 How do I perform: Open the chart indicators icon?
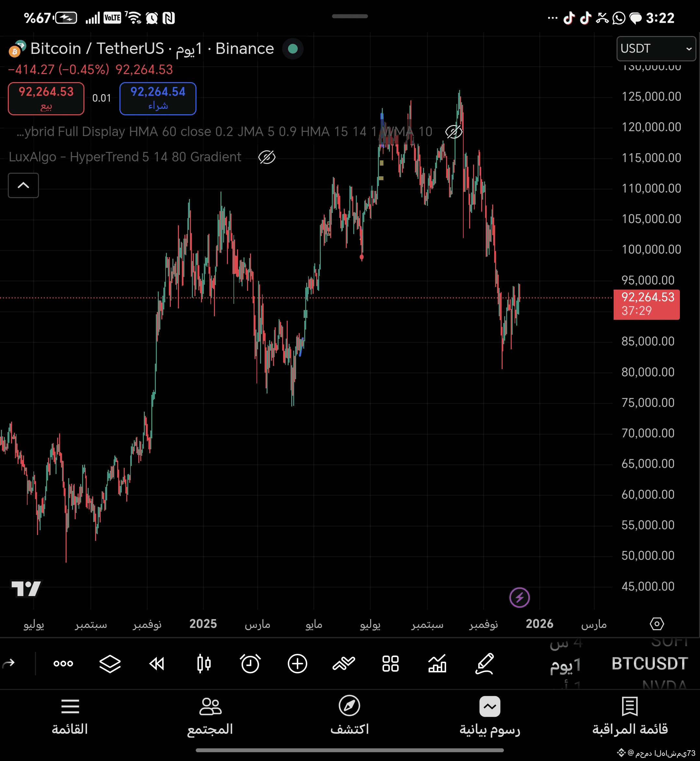tap(438, 663)
